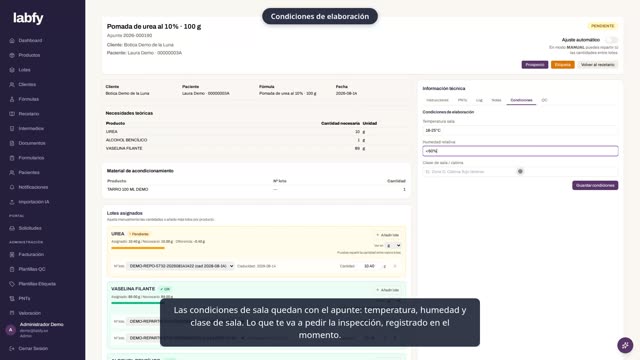Go to Lotes via sidebar icon

pos(12,70)
